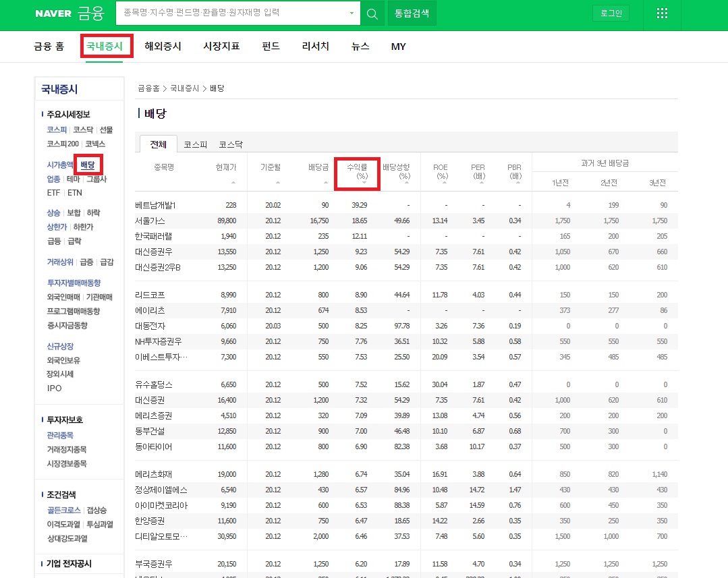Click the 로그인 button
This screenshot has height=578, width=728.
tap(611, 13)
